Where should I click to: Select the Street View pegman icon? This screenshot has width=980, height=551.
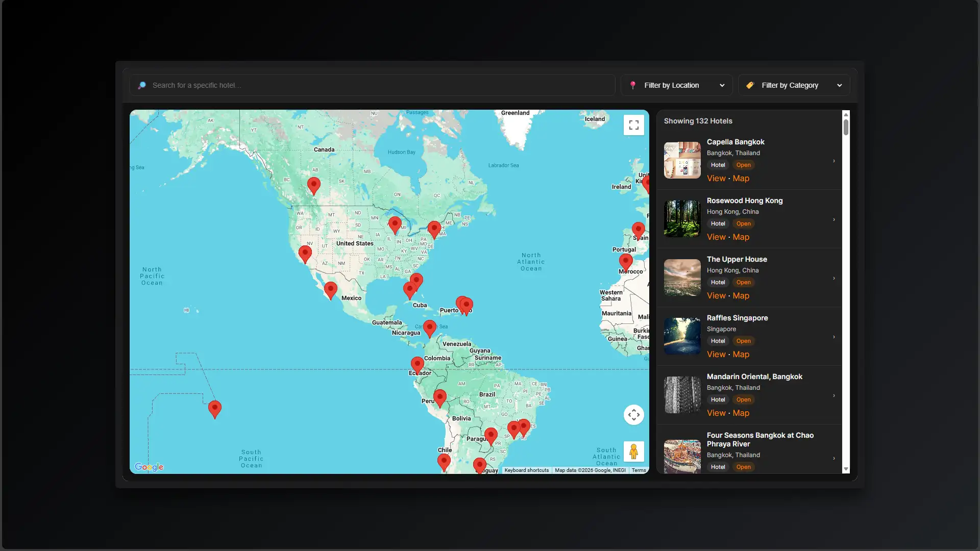coord(633,452)
